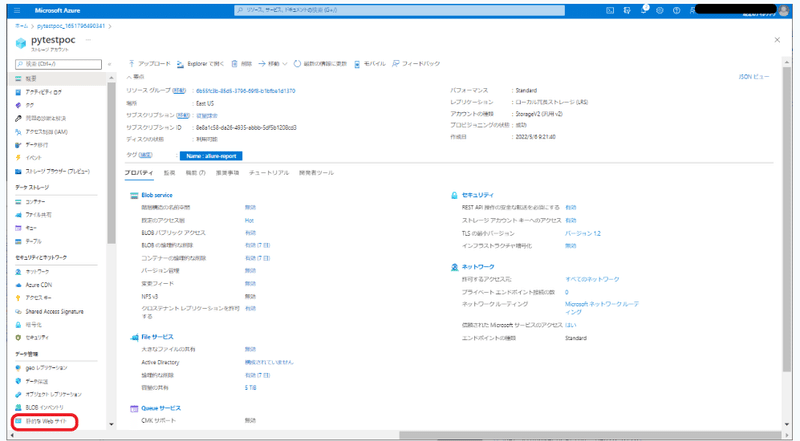
Task: Click the File service (File サービス) heading link
Action: [157, 337]
